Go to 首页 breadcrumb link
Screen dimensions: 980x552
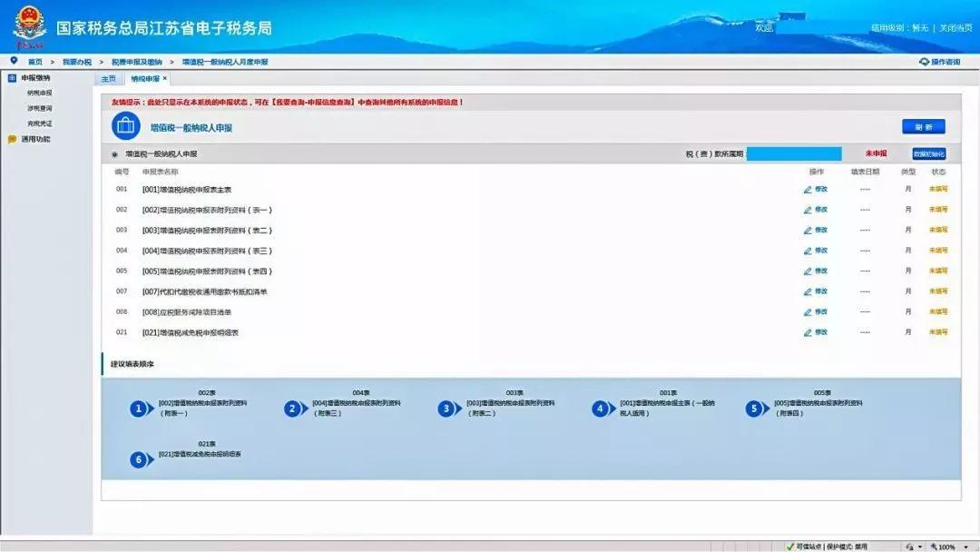tap(35, 62)
